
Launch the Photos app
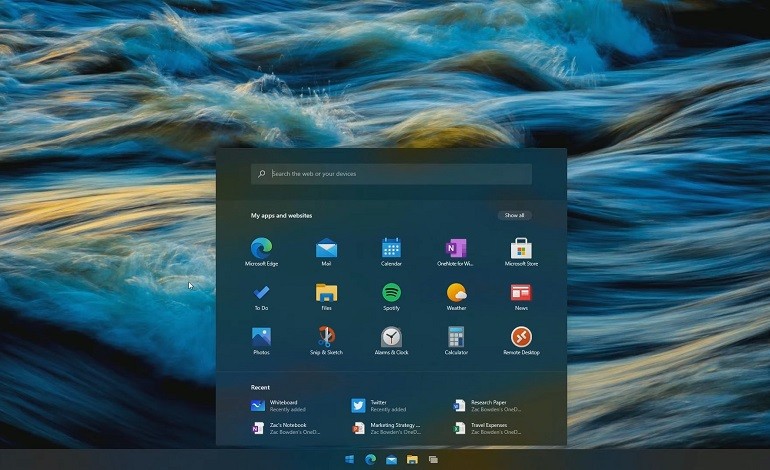(261, 341)
